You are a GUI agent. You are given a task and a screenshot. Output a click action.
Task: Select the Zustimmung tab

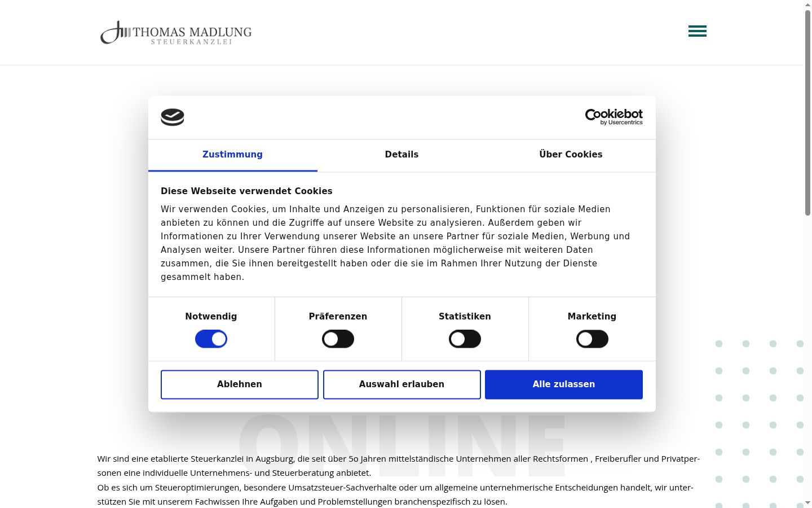232,155
